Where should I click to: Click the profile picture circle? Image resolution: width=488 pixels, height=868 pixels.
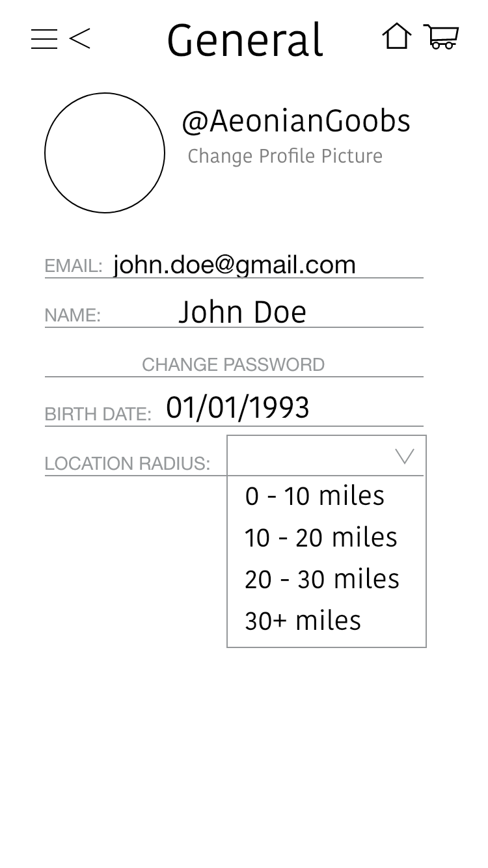[x=105, y=153]
